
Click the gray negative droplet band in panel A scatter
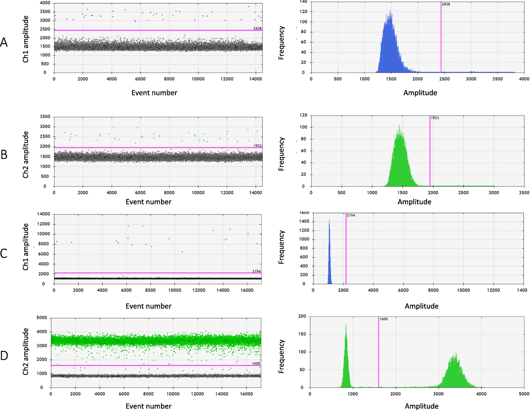click(158, 46)
